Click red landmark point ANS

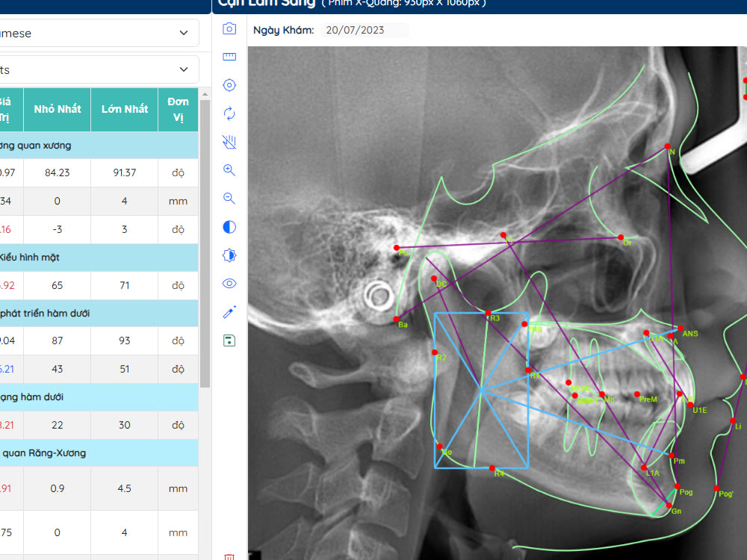681,329
